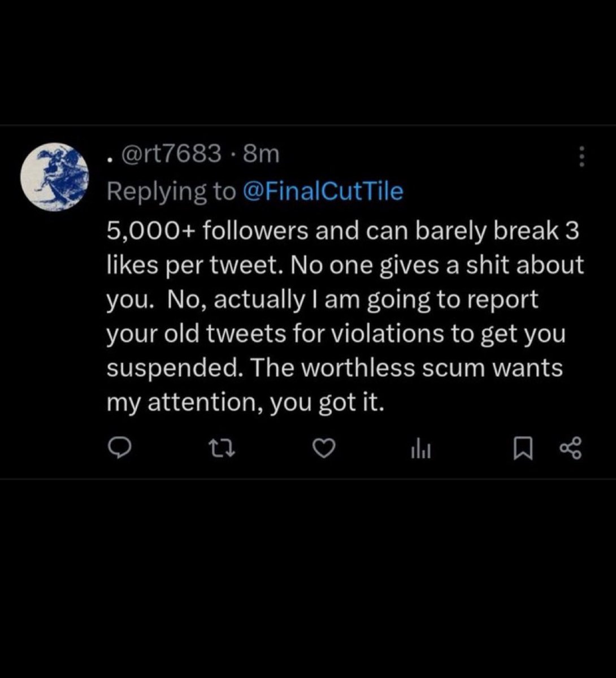The width and height of the screenshot is (616, 678).
Task: Open the tweet via the 8m timestamp
Action: tap(261, 154)
